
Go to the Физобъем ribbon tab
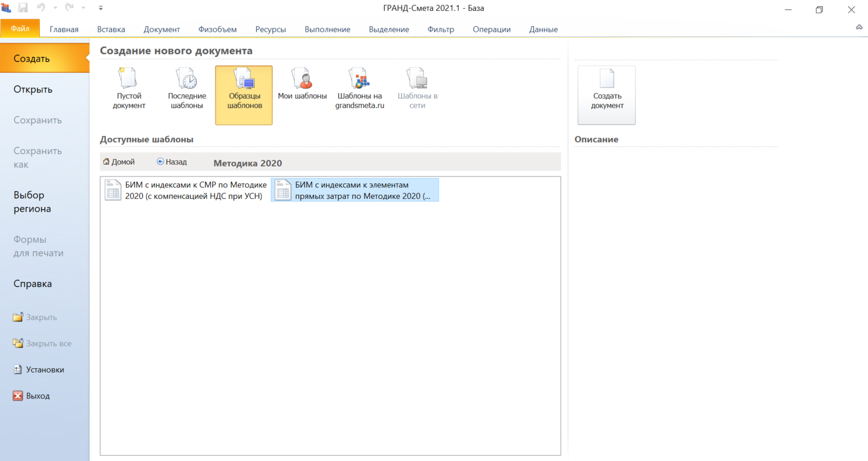click(218, 29)
